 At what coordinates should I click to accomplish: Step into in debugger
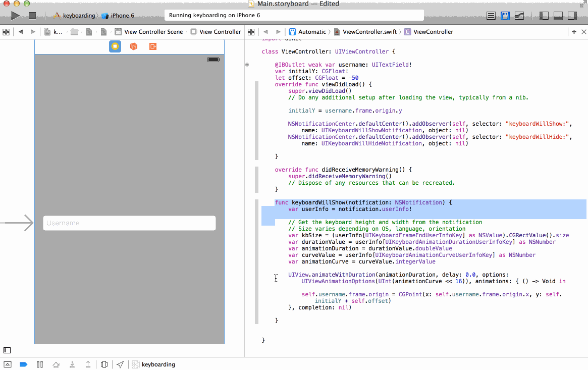(72, 364)
